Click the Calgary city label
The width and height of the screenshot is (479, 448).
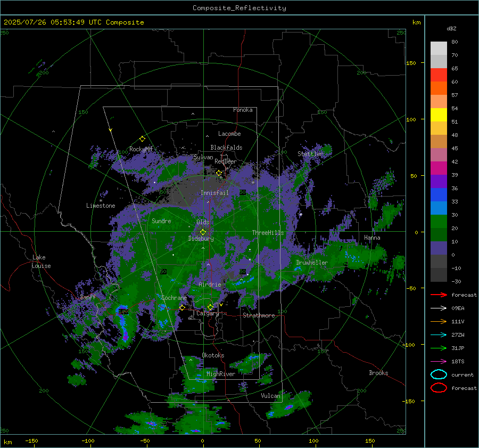click(208, 313)
